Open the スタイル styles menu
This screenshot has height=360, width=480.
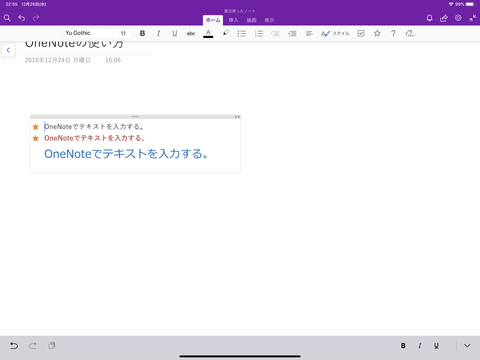[335, 33]
